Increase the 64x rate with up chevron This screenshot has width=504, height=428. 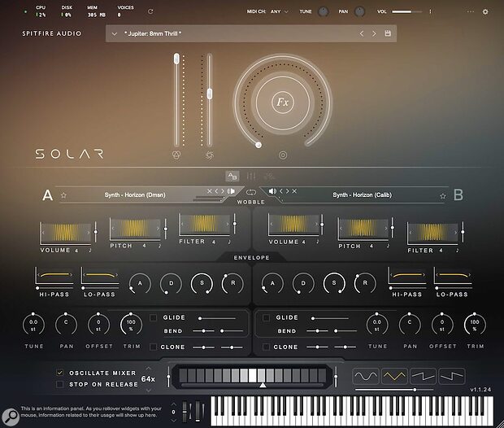coord(148,368)
